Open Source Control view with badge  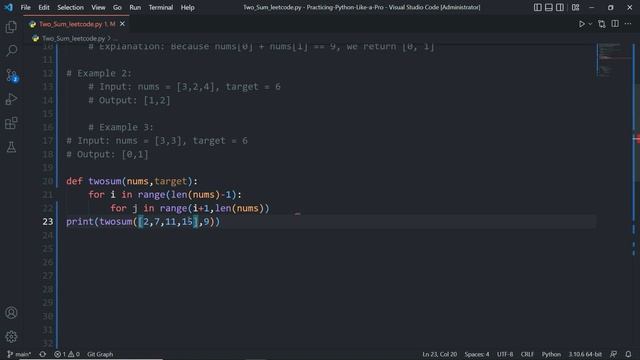coord(11,75)
